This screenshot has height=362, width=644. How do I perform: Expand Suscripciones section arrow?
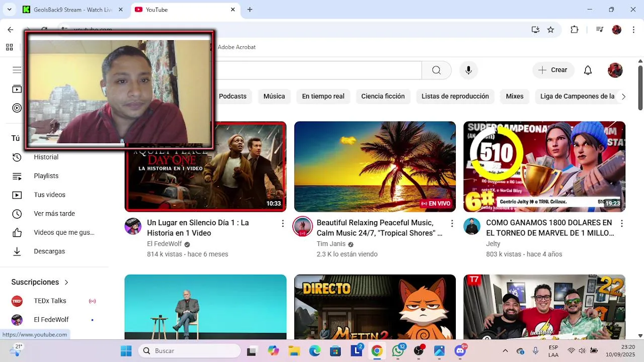click(x=66, y=282)
